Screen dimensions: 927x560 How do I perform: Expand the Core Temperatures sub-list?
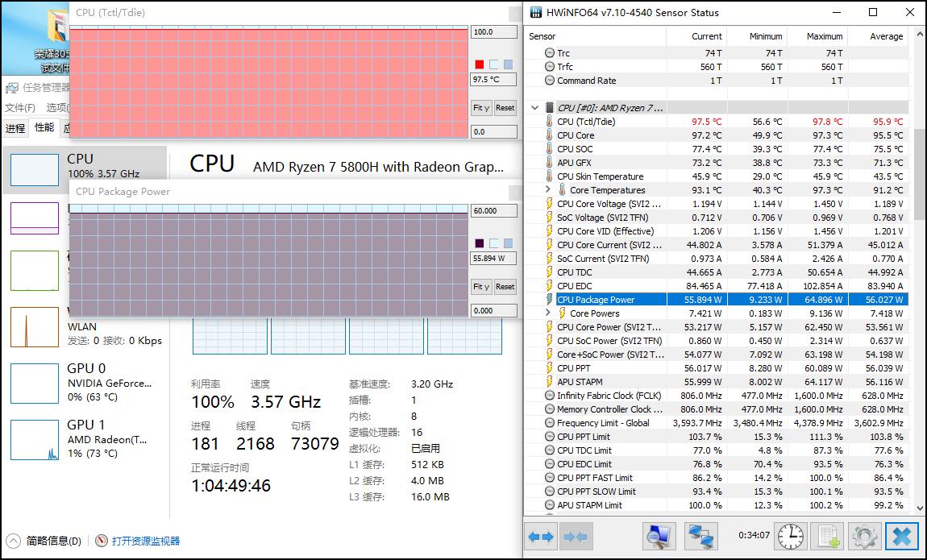(x=547, y=189)
